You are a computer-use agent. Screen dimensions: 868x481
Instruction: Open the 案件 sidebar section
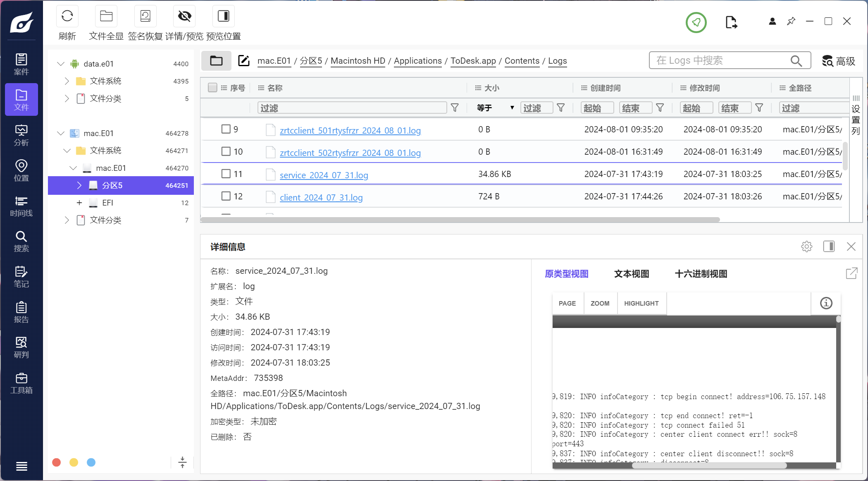(x=21, y=64)
